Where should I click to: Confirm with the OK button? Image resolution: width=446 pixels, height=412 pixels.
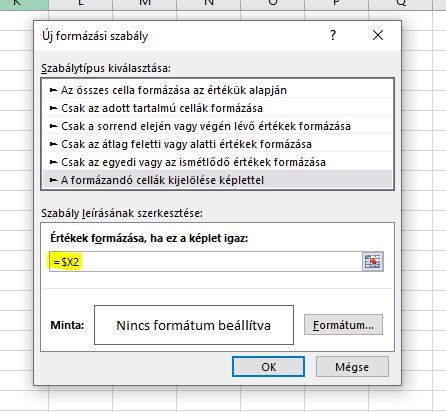(x=268, y=367)
